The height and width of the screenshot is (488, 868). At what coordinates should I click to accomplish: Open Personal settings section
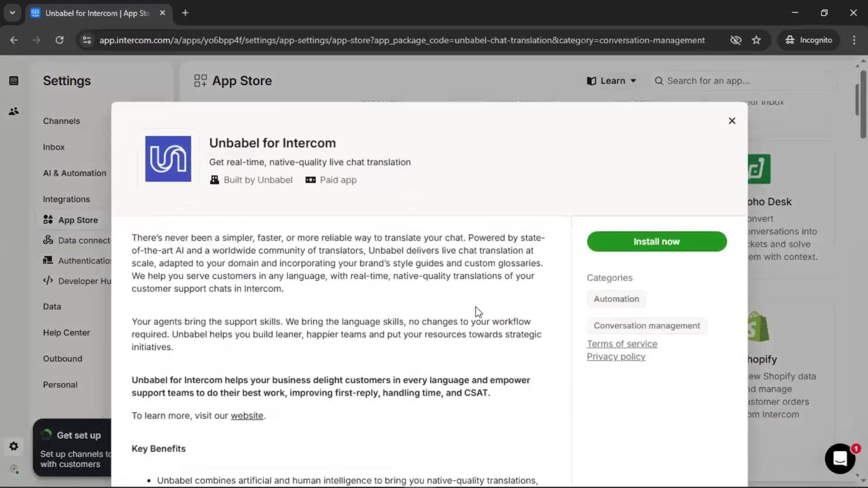[x=60, y=385]
